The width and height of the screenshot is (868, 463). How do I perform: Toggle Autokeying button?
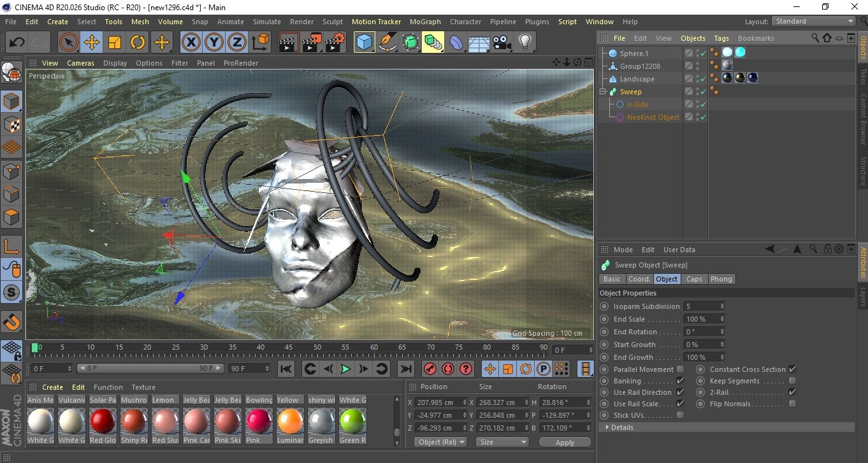pyautogui.click(x=448, y=369)
